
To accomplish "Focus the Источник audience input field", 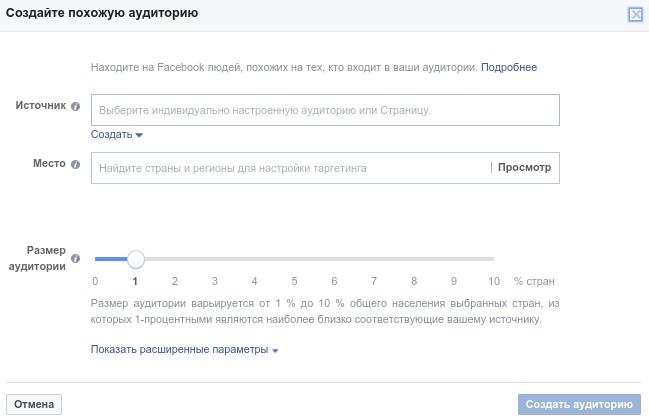I will pos(325,110).
